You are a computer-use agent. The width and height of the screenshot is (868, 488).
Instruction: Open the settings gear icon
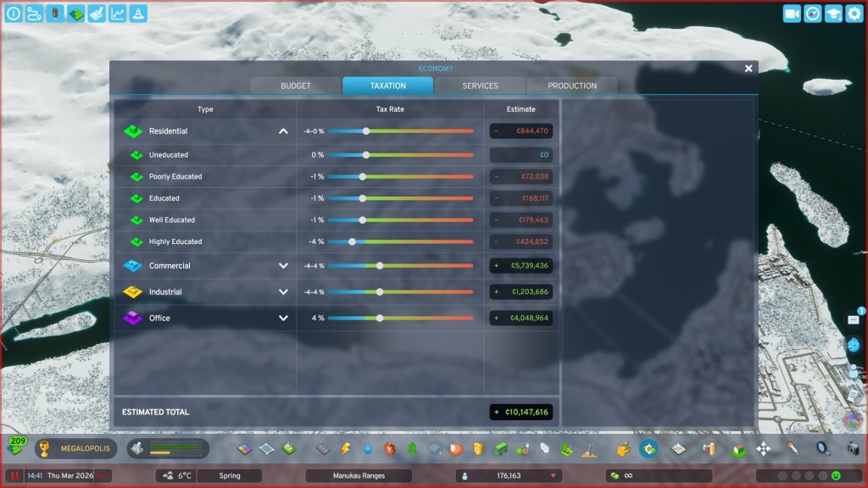tap(854, 14)
